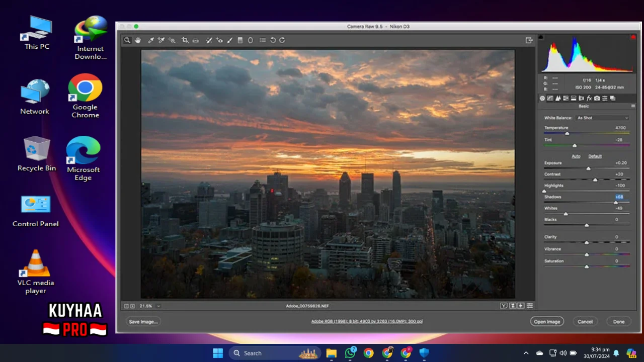
Task: Click the Clarity slider handle
Action: [587, 242]
